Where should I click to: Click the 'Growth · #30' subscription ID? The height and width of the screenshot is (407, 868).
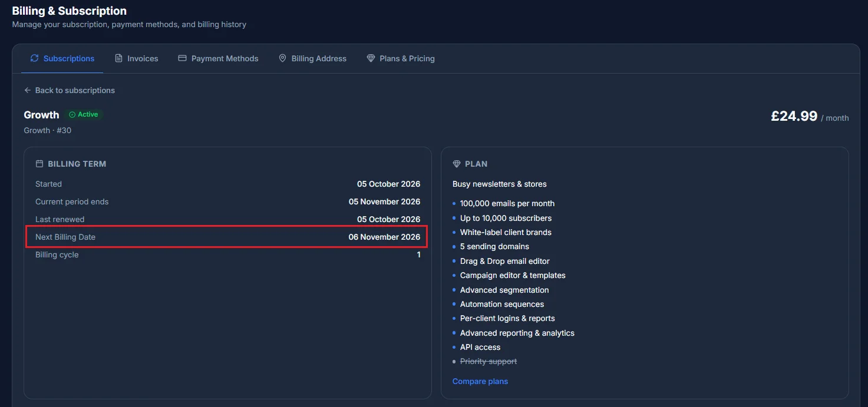48,130
